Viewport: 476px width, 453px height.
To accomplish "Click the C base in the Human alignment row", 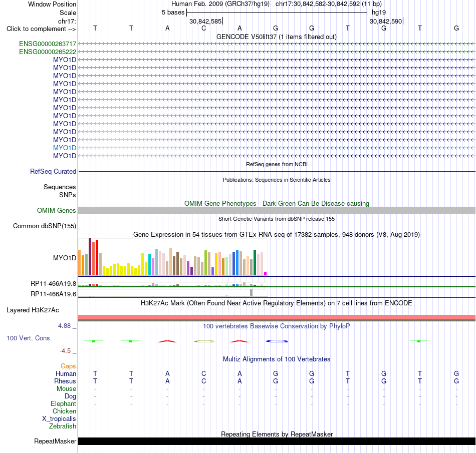I will [x=204, y=373].
